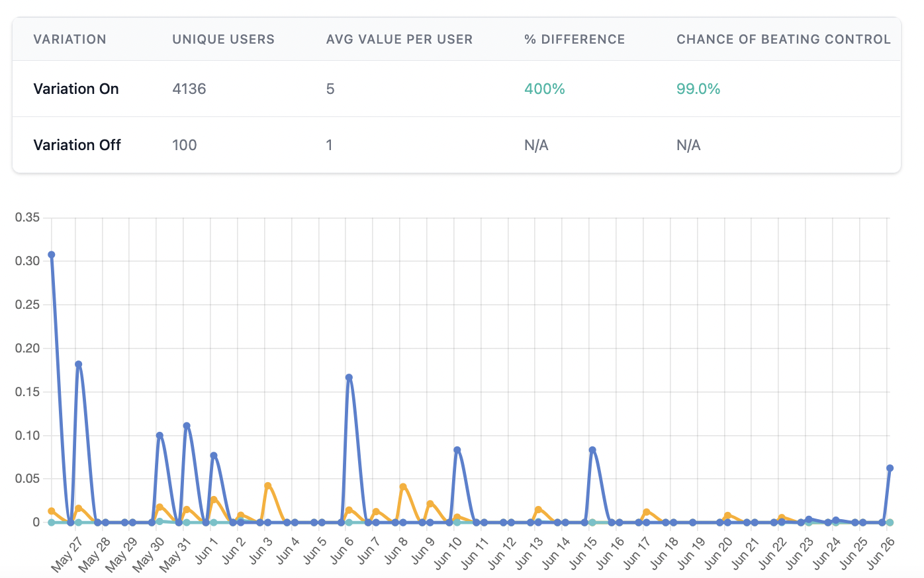This screenshot has width=924, height=578.
Task: Click the AVG VALUE PER USER header
Action: [399, 39]
